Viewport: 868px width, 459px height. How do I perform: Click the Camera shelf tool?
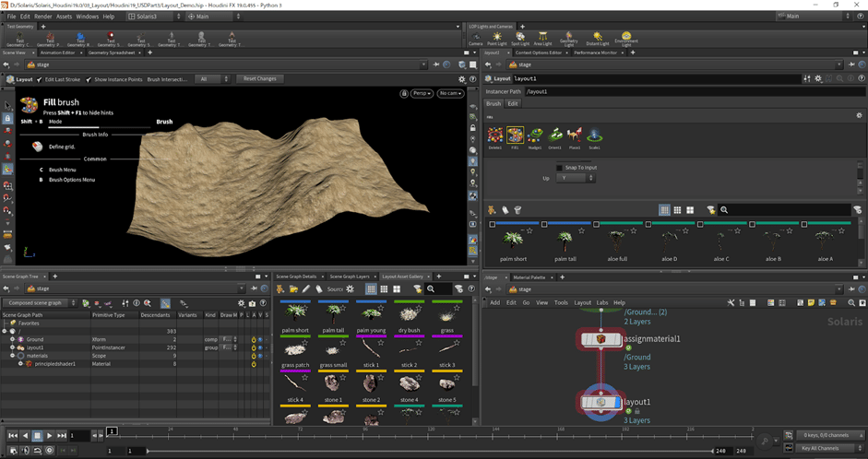coord(475,37)
